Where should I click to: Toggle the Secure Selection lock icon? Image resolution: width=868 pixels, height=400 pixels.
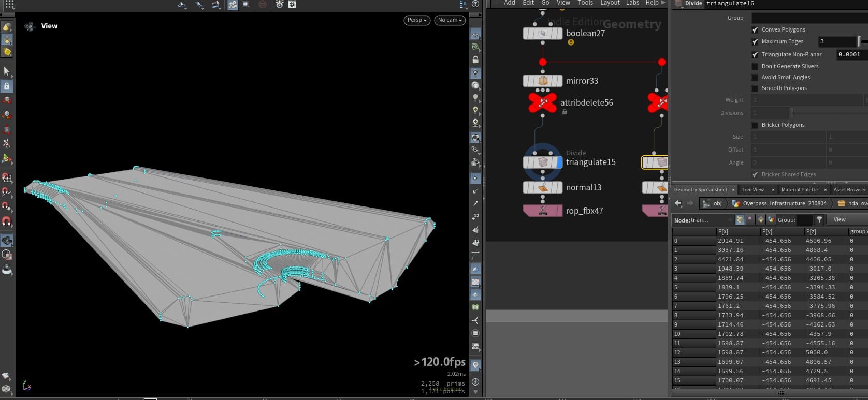click(7, 86)
